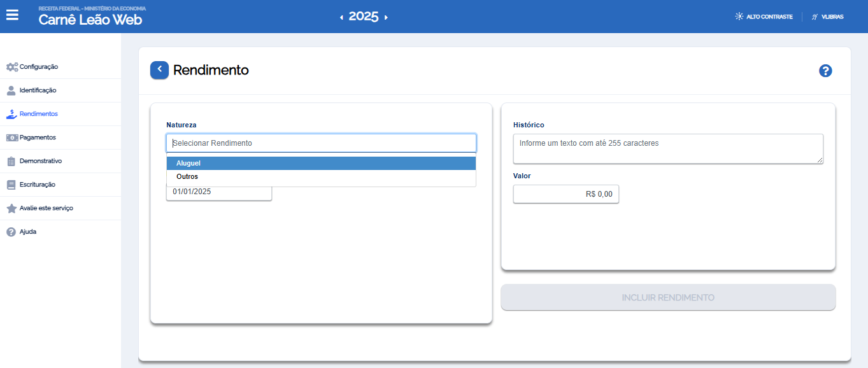868x368 pixels.
Task: Click the date field showing 01/01/2025
Action: (219, 192)
